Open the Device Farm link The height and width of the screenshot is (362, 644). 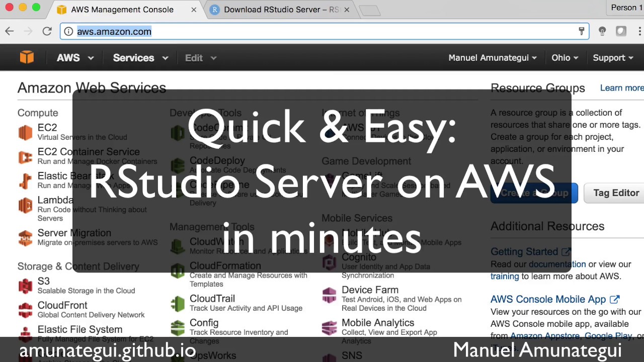370,290
